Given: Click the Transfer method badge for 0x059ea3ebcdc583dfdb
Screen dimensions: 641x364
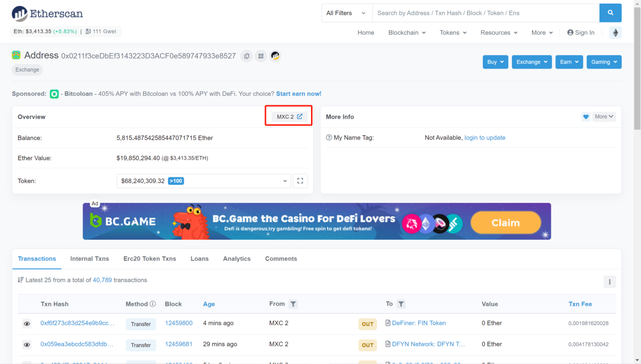Looking at the screenshot, I should click(141, 345).
